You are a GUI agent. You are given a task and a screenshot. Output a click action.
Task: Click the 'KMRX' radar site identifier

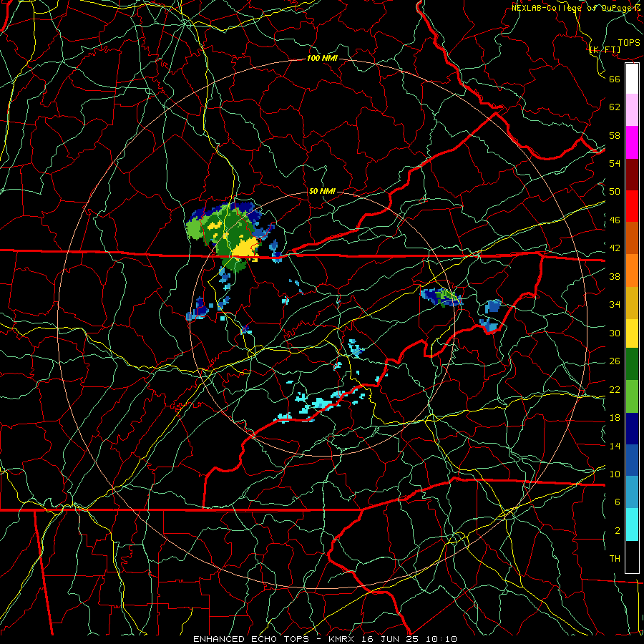coord(343,639)
